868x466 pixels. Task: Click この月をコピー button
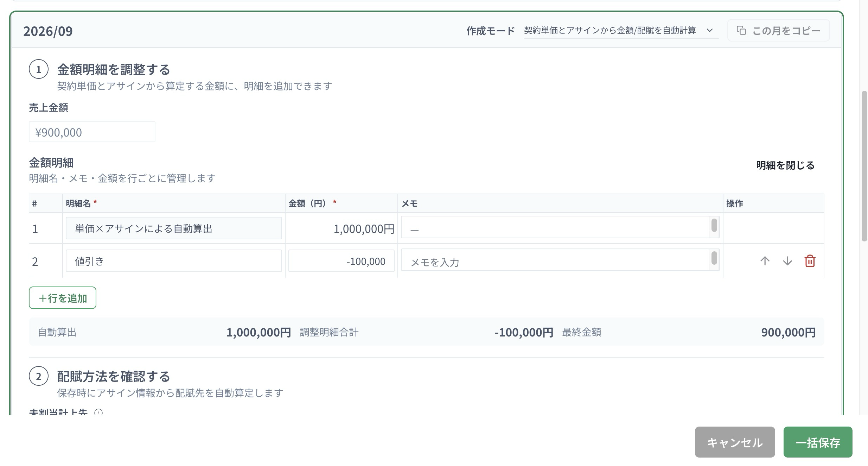778,31
